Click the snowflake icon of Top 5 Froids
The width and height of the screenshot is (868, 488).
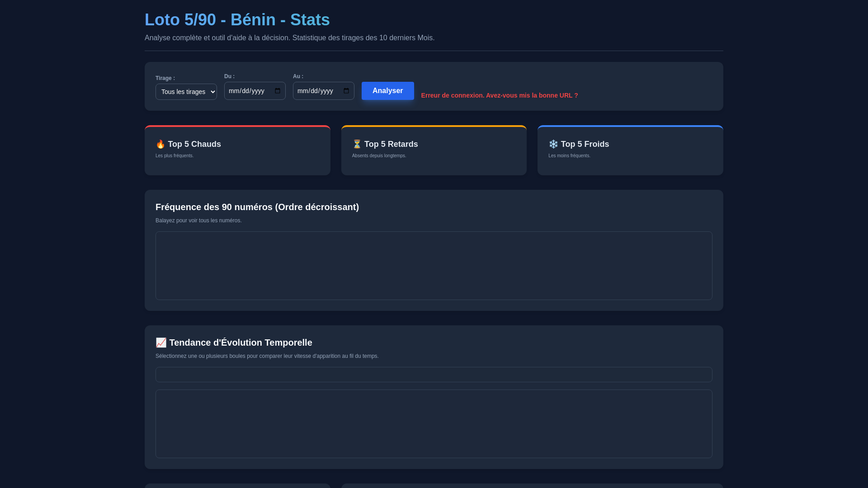(x=553, y=144)
